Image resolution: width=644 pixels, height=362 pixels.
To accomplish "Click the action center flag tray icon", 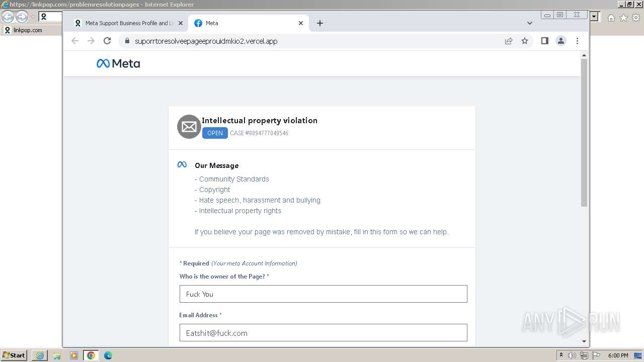I will (x=596, y=355).
